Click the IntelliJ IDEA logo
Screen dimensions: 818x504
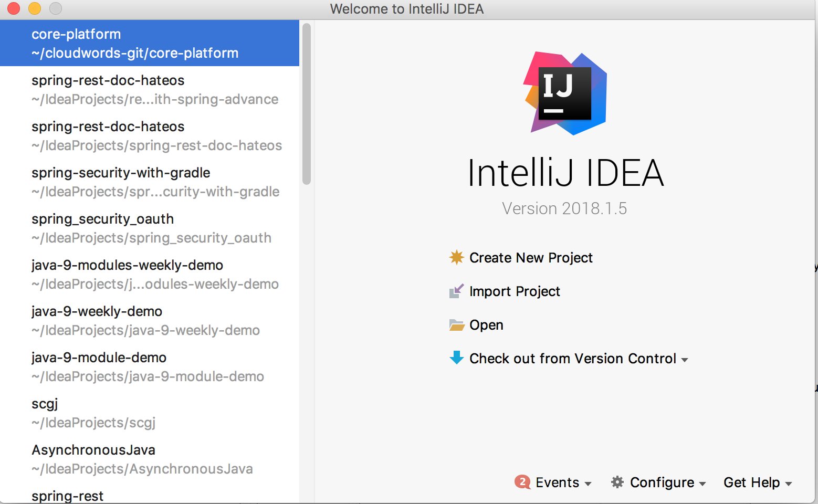pos(565,93)
